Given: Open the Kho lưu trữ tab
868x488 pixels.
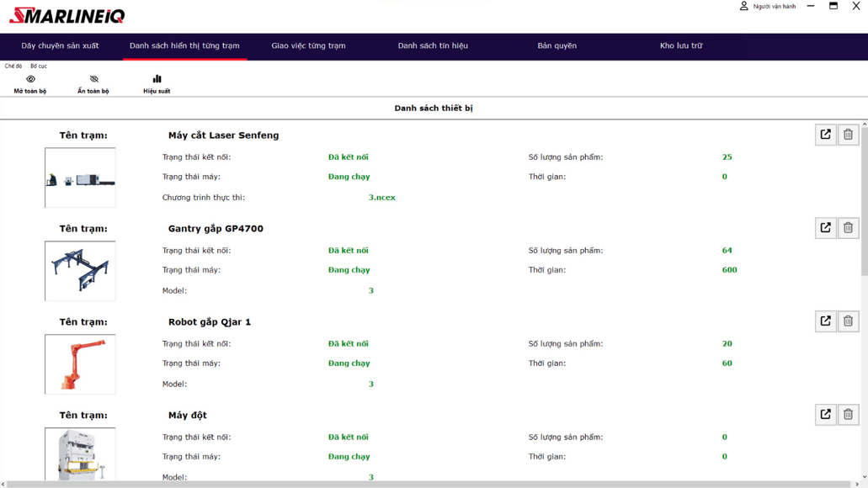Looking at the screenshot, I should (681, 46).
